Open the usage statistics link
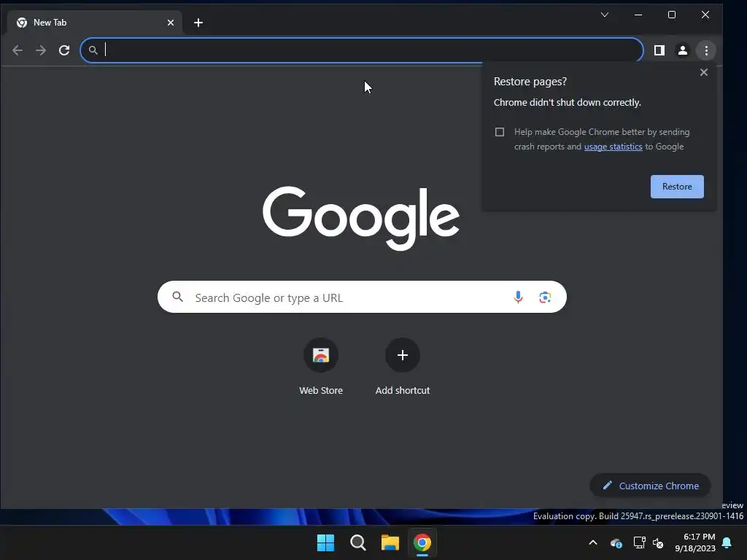The image size is (747, 560). 613,147
